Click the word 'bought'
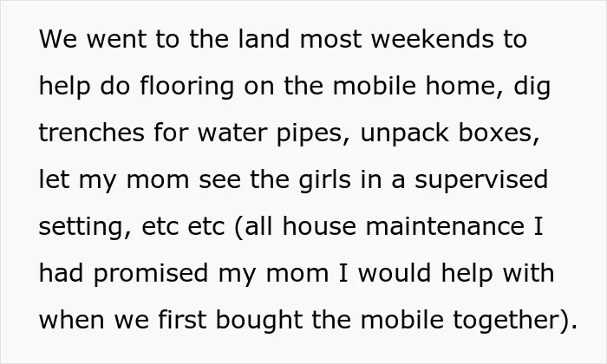This screenshot has width=607, height=364. [x=258, y=322]
